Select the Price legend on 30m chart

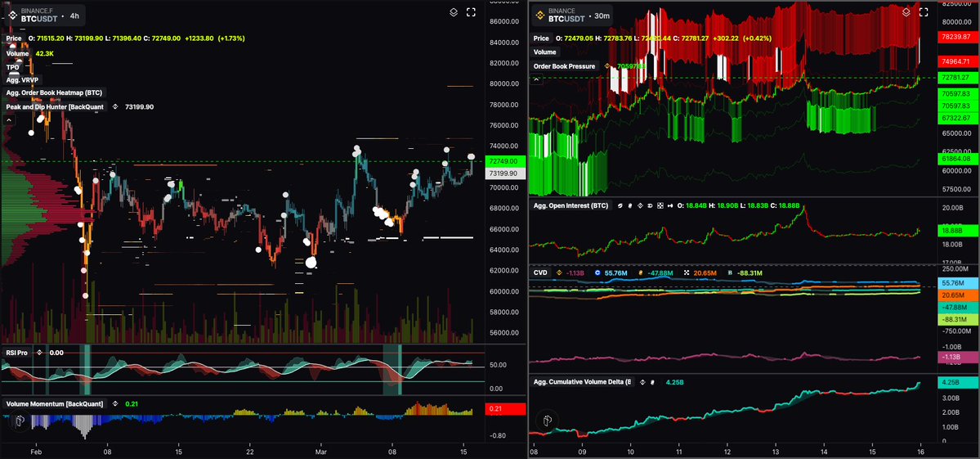541,38
